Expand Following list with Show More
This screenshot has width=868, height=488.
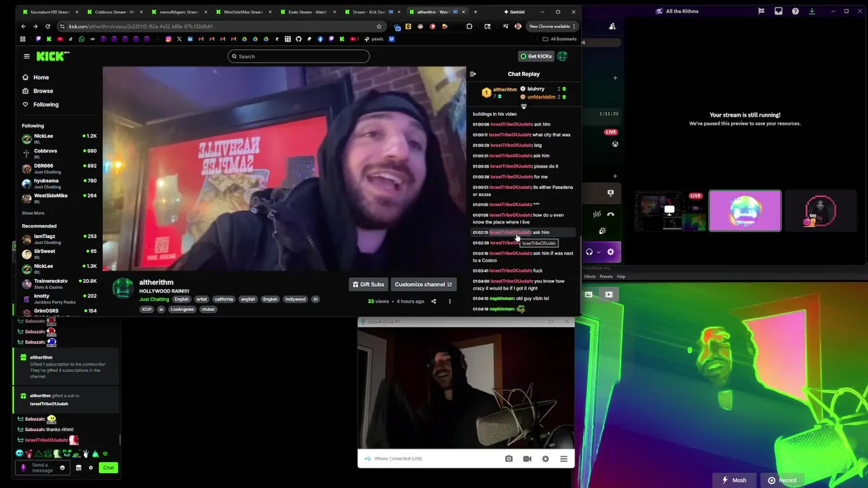coord(33,213)
